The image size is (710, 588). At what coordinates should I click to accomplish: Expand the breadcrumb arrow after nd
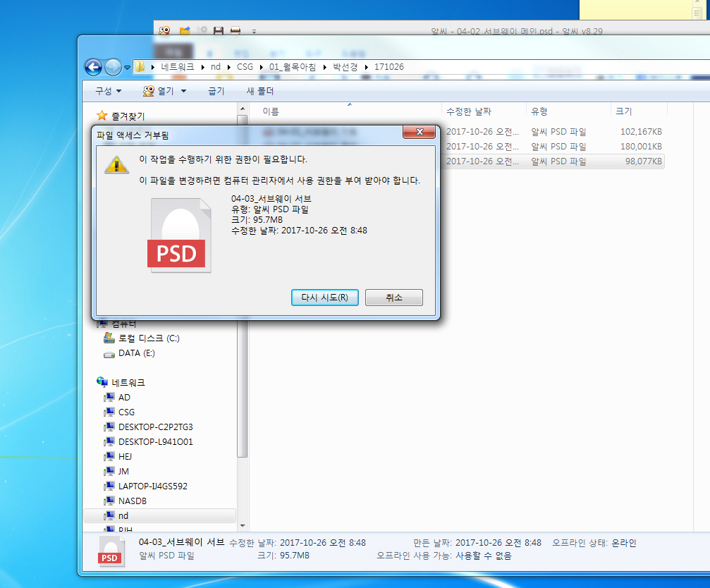[x=228, y=67]
